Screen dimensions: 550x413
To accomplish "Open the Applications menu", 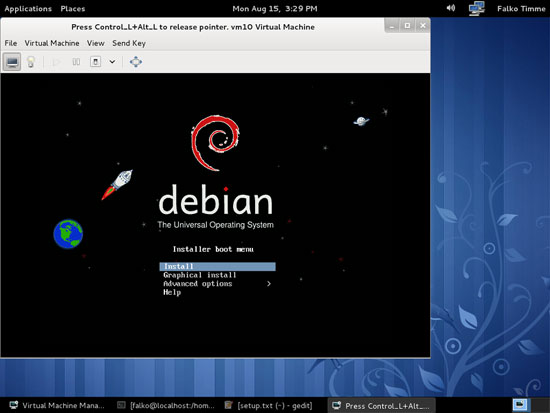I will pos(28,8).
